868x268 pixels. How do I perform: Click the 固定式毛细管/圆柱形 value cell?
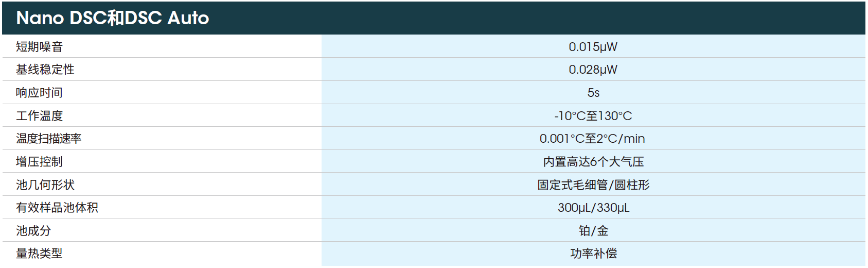593,185
